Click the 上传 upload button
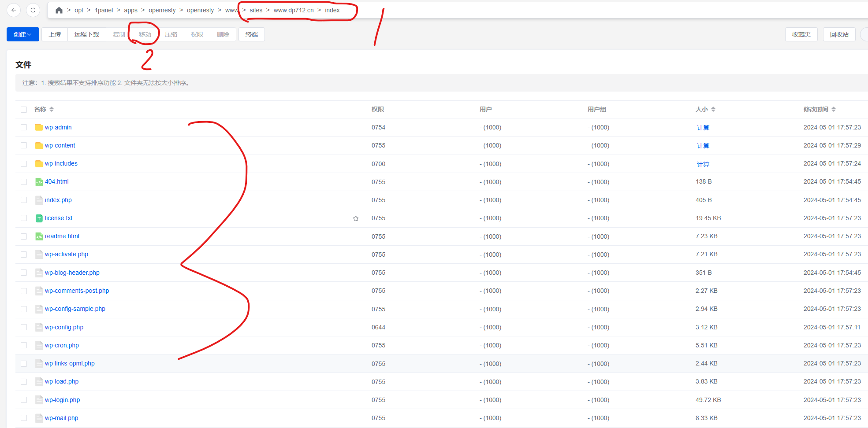868x428 pixels. pyautogui.click(x=55, y=34)
